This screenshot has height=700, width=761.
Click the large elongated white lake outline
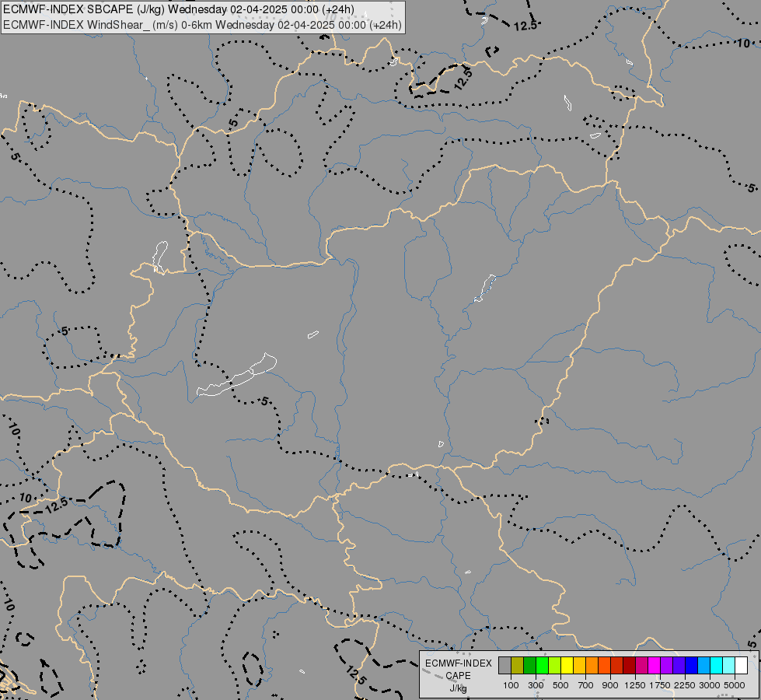tap(237, 375)
